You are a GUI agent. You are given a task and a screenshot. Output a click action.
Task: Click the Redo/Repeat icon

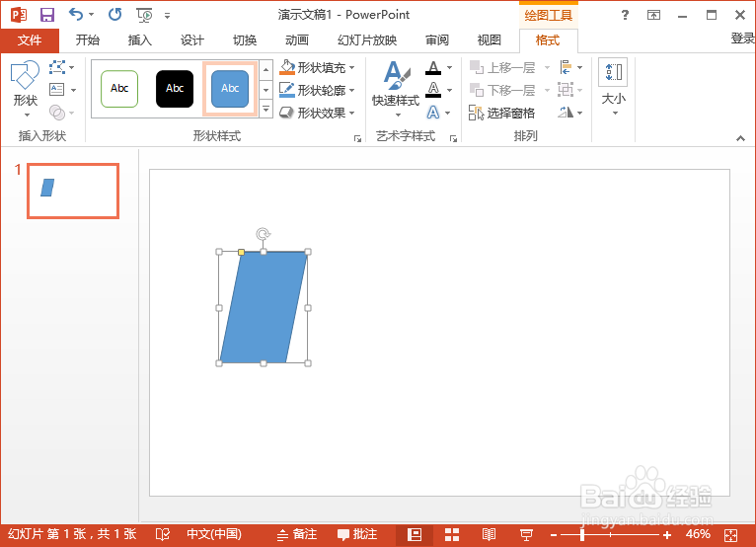114,15
